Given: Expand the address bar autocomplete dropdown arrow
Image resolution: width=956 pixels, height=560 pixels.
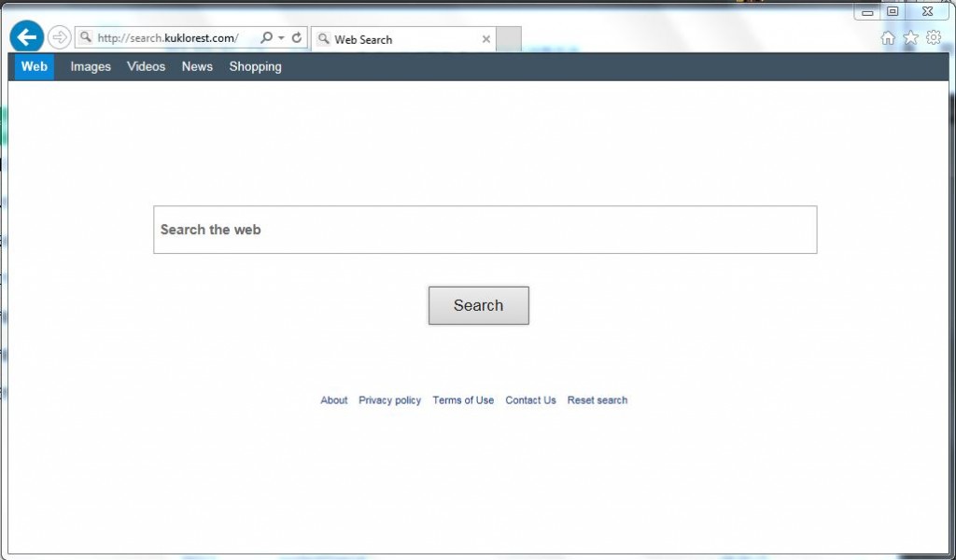Looking at the screenshot, I should 281,37.
